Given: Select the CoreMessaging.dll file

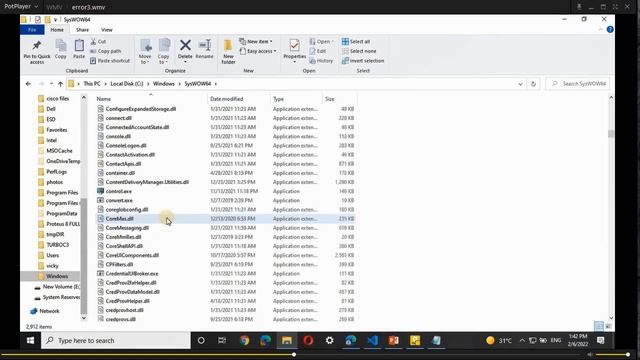Looking at the screenshot, I should (225, 228).
